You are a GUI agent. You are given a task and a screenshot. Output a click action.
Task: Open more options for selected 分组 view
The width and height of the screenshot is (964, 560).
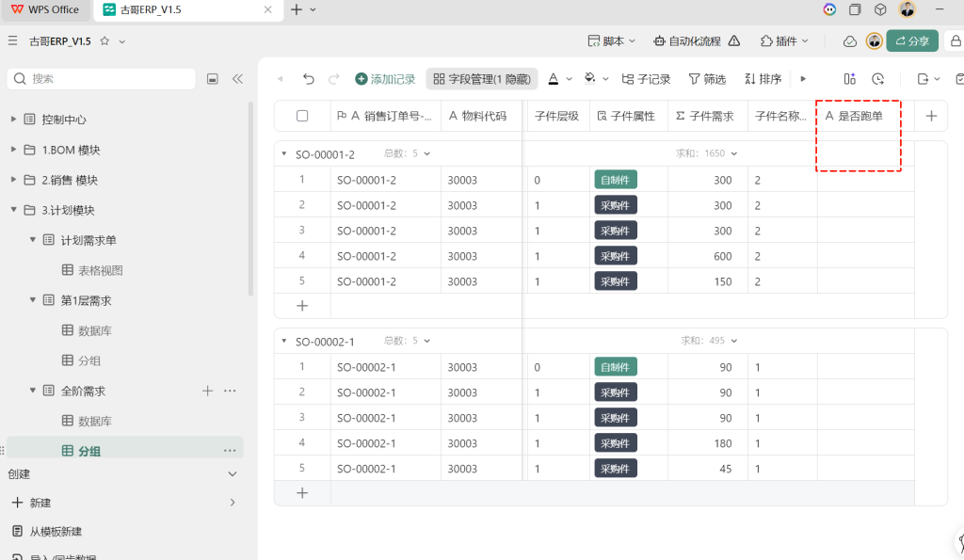point(230,451)
